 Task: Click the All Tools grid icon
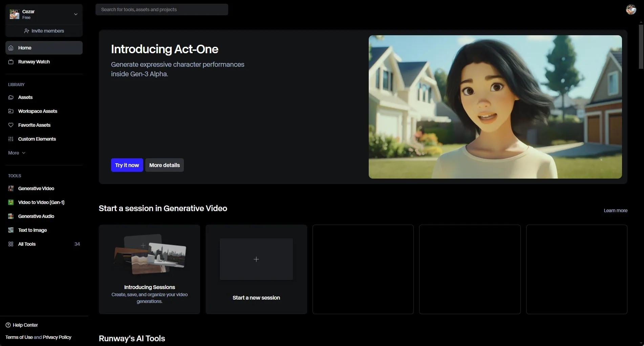coord(11,244)
